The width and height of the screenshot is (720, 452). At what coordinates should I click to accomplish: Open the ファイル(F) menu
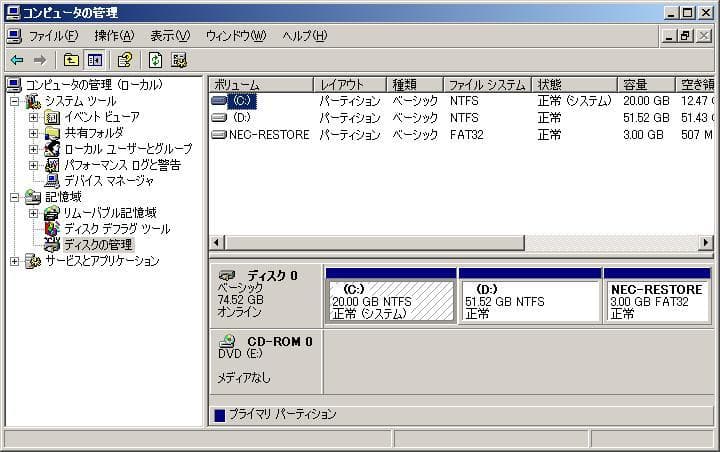pos(53,36)
